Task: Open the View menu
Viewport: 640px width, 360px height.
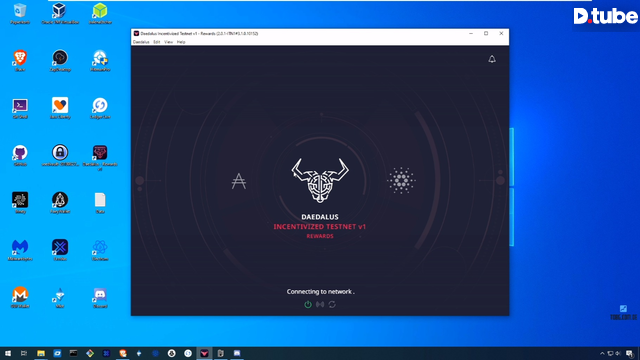Action: (x=169, y=42)
